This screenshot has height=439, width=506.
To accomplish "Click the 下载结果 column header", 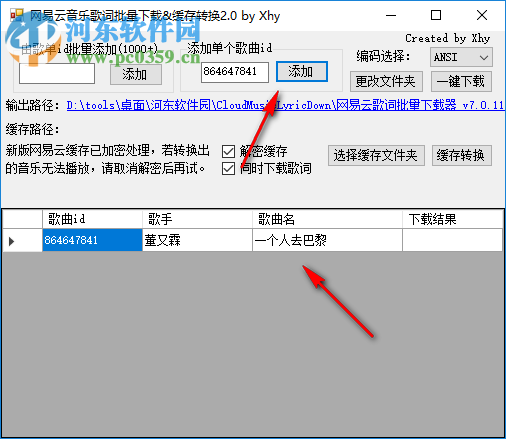I will click(453, 219).
